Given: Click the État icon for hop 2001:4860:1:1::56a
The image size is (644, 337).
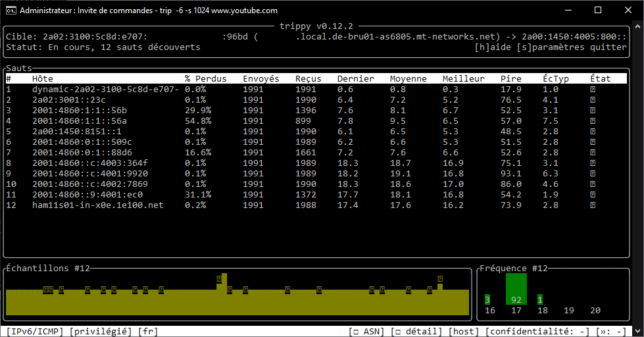Looking at the screenshot, I should click(593, 121).
